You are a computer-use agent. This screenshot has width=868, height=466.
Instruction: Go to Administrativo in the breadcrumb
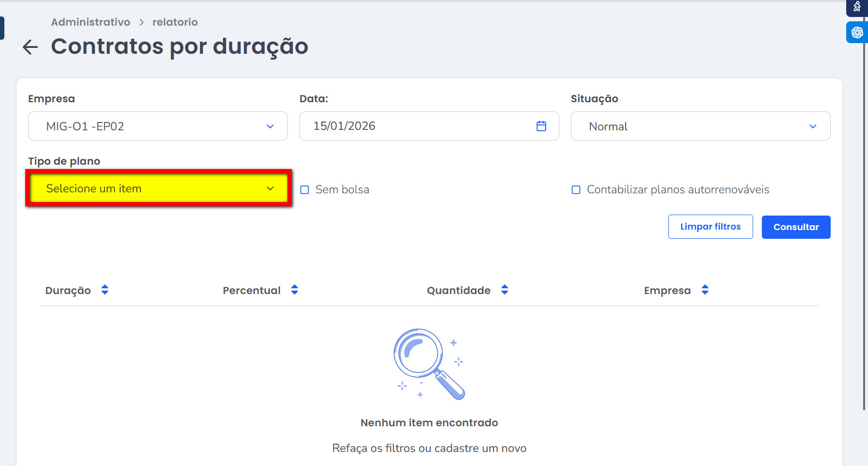(91, 22)
